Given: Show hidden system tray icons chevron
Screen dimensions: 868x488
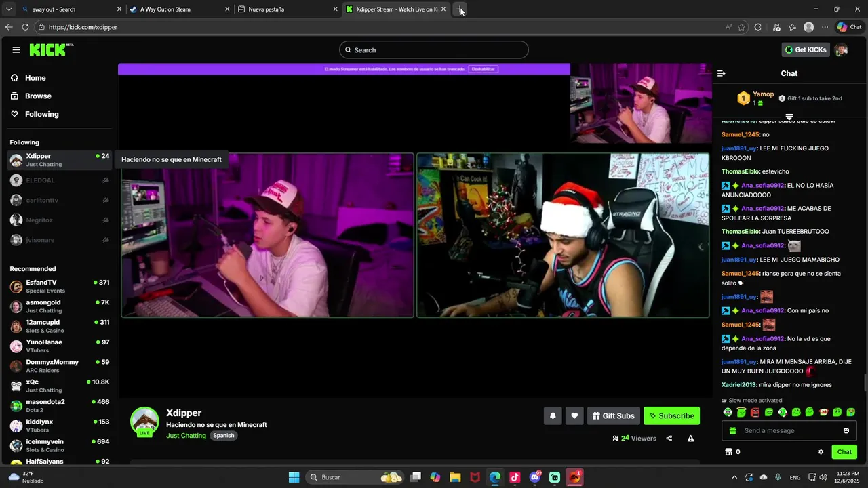Looking at the screenshot, I should [x=734, y=477].
